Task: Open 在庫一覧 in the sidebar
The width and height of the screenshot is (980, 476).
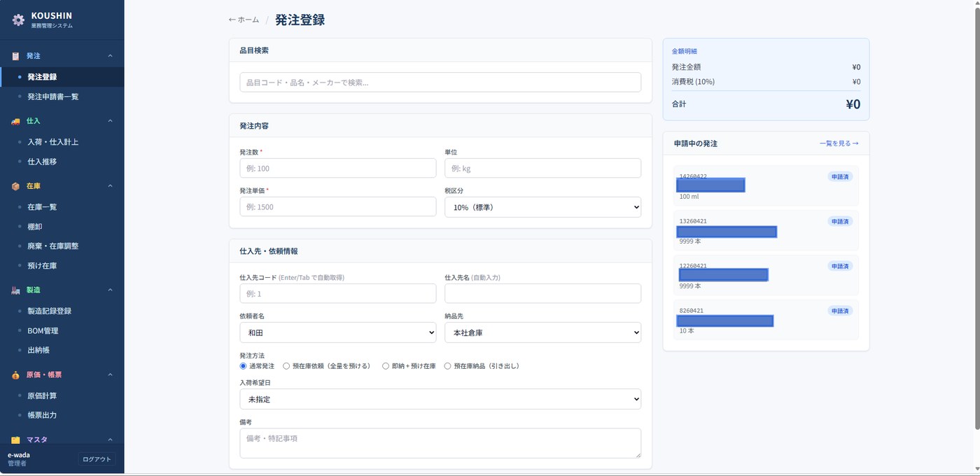Action: (x=62, y=207)
